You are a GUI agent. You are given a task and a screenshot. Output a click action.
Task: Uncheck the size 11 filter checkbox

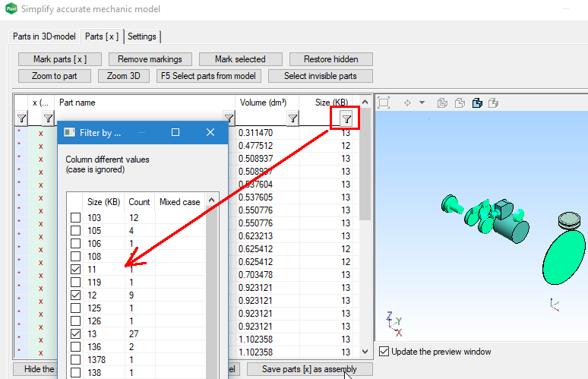[x=75, y=269]
